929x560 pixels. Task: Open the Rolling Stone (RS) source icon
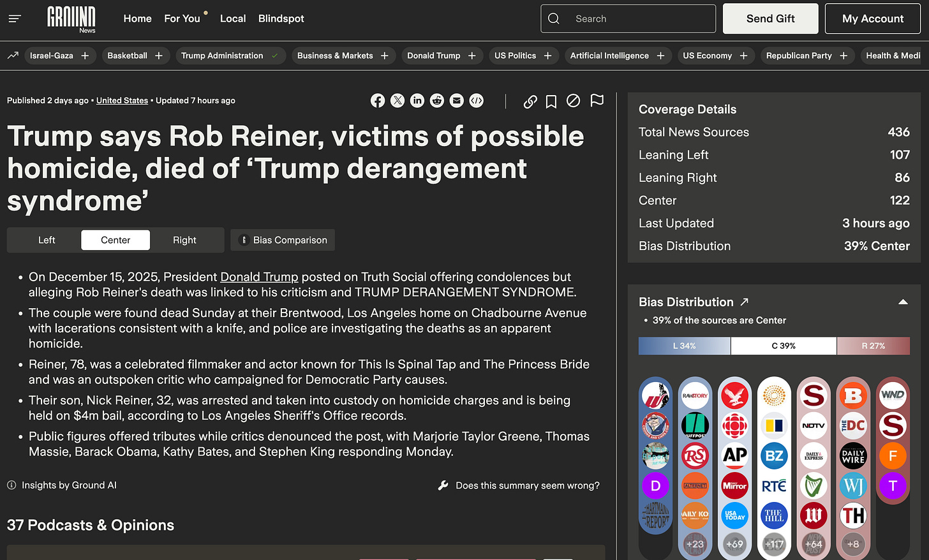pyautogui.click(x=695, y=455)
